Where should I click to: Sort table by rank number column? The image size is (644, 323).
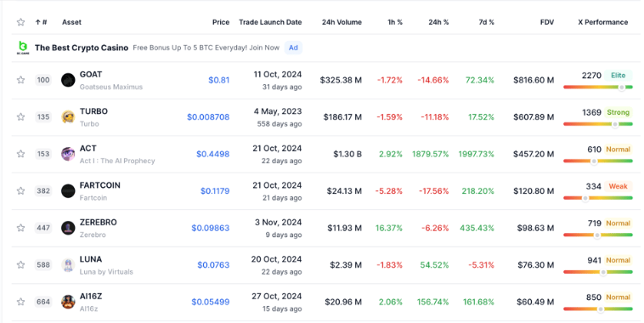pyautogui.click(x=41, y=22)
